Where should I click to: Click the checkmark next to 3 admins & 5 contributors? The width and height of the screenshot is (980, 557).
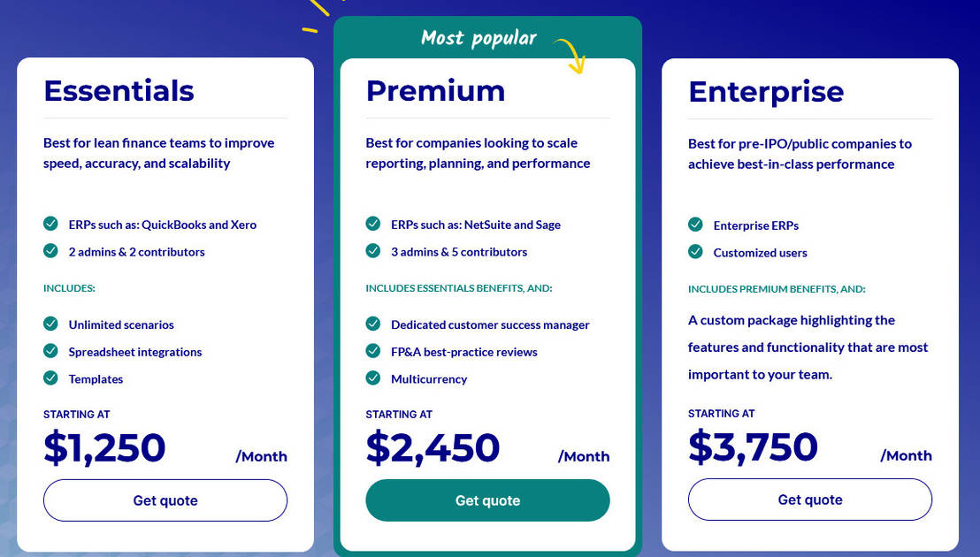[x=372, y=252]
